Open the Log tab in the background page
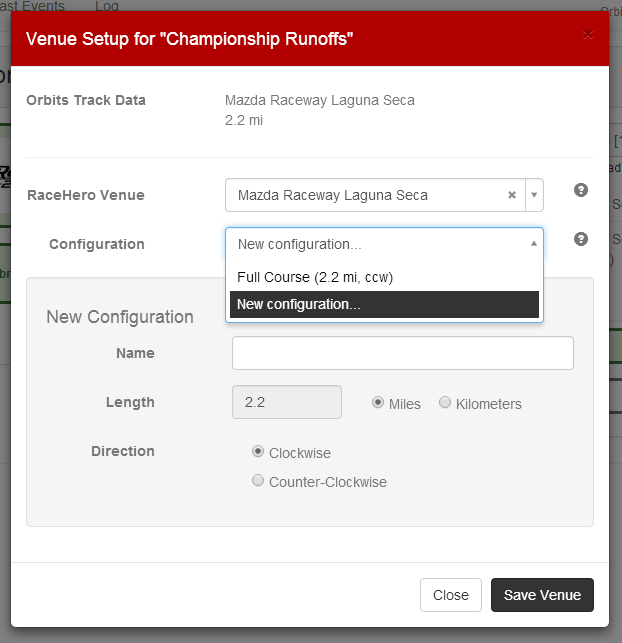622x643 pixels. pyautogui.click(x=107, y=6)
